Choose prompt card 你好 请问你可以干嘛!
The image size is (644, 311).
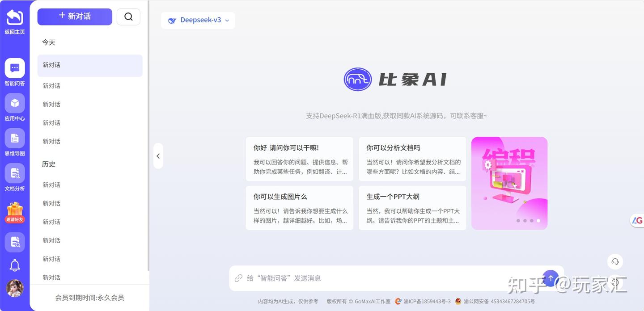click(300, 159)
